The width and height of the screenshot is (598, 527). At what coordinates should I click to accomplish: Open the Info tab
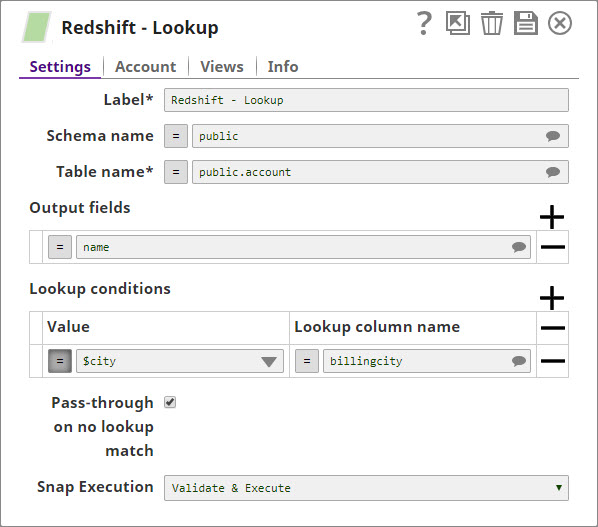[x=283, y=67]
